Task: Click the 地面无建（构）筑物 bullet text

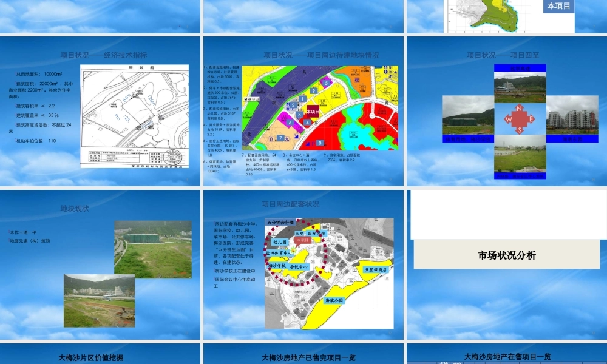Action: tap(29, 241)
